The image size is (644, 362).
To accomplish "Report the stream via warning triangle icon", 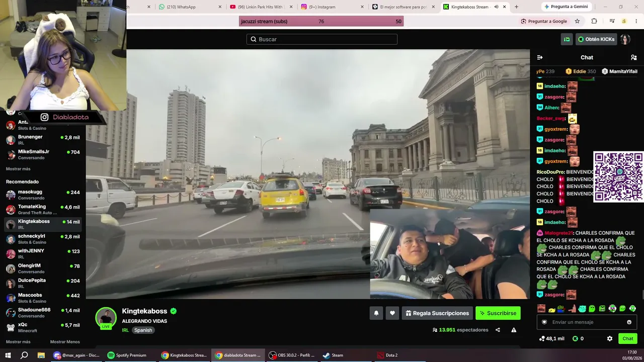I will [x=514, y=330].
